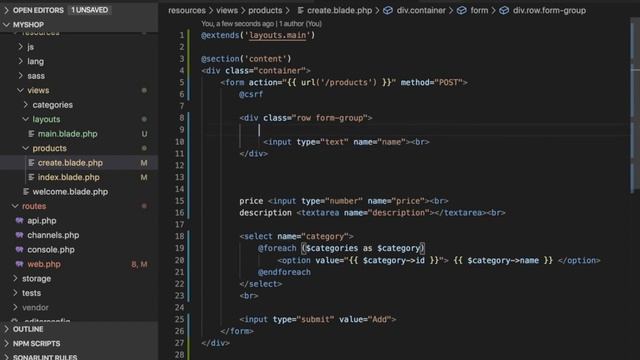The width and height of the screenshot is (640, 360).
Task: Expand the sass folder
Action: [36, 76]
